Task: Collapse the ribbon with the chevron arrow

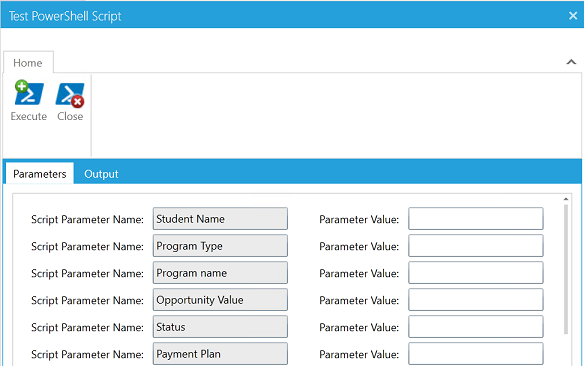Action: [571, 62]
